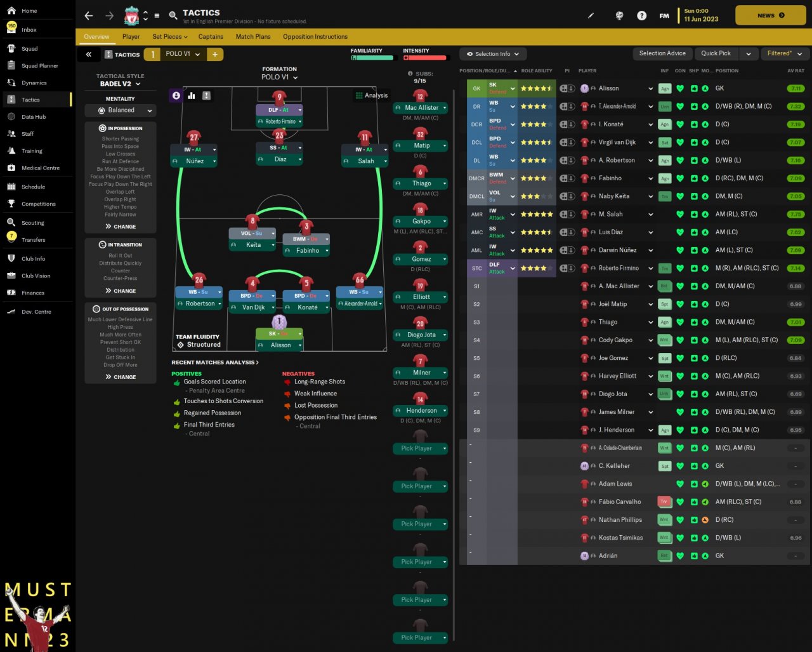This screenshot has width=812, height=652.
Task: Switch to the Captains tab
Action: (211, 37)
